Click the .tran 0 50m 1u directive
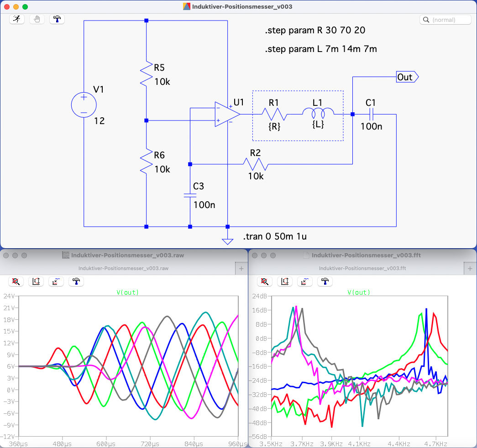The height and width of the screenshot is (448, 477). (x=275, y=236)
